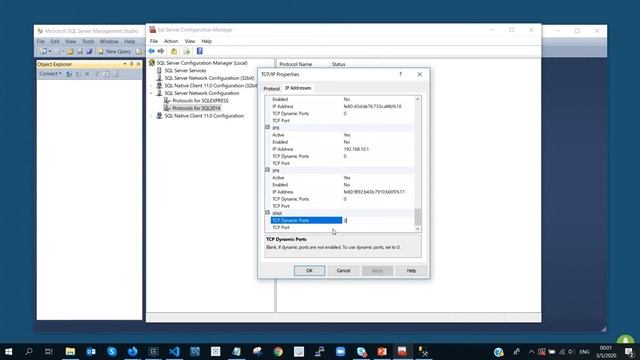Click the IP Address value 192.168.10.1
Image resolution: width=640 pixels, height=360 pixels.
pos(356,149)
